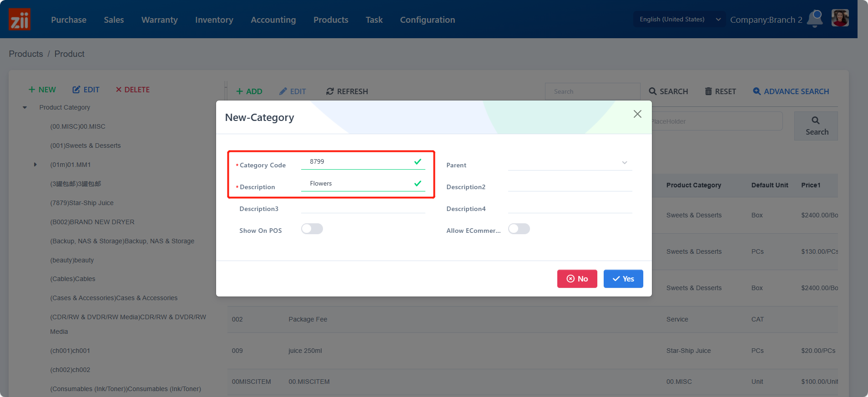Click the Refresh icon
868x397 pixels.
pyautogui.click(x=330, y=91)
